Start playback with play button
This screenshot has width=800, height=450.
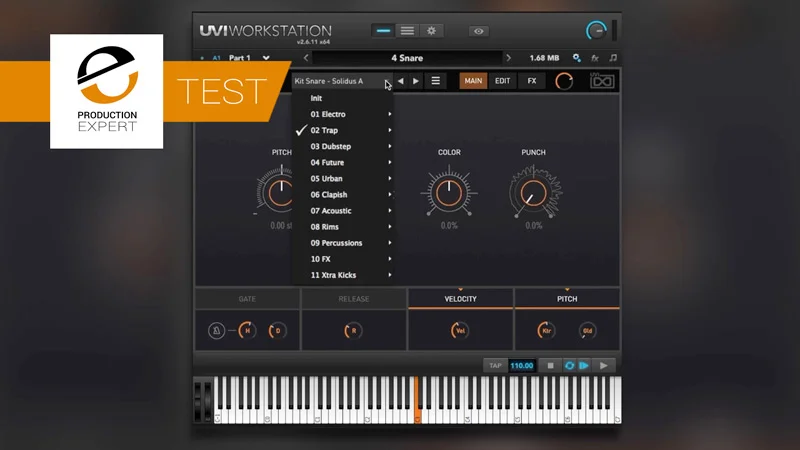tap(604, 365)
